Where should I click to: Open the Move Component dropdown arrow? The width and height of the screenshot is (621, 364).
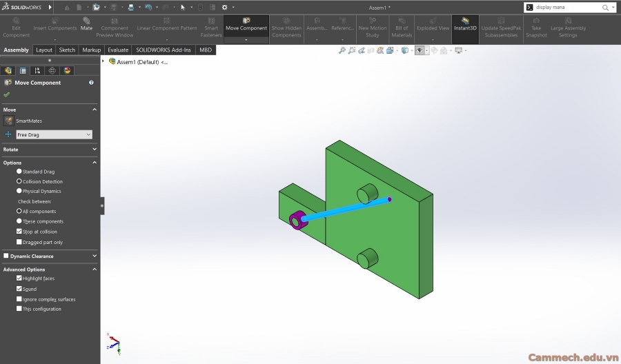pos(246,40)
